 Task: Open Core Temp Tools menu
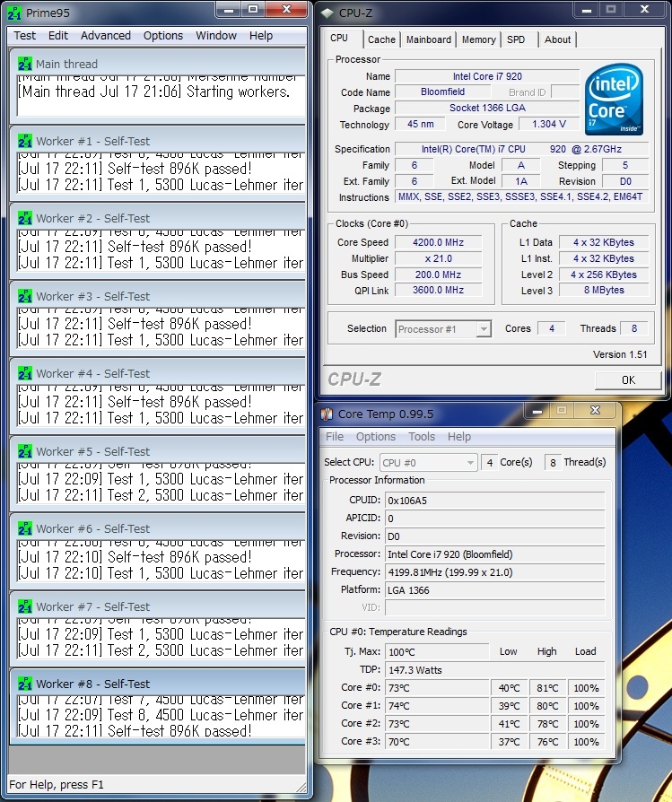click(x=422, y=436)
